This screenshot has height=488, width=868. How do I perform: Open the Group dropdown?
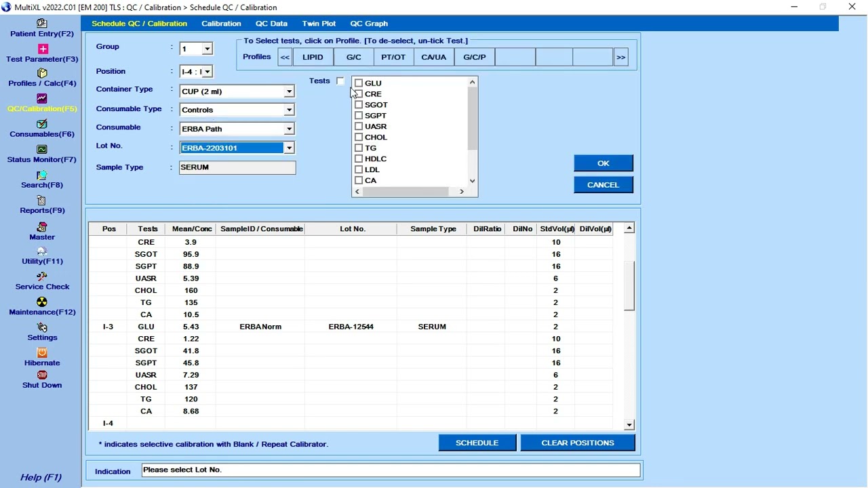pos(208,49)
